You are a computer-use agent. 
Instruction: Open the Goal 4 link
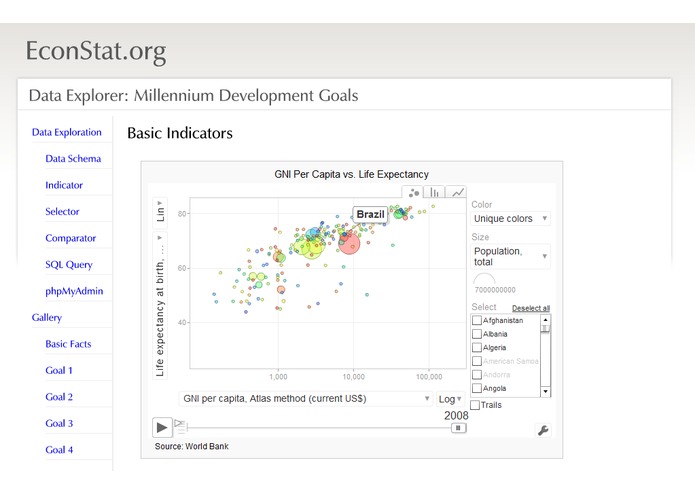59,450
